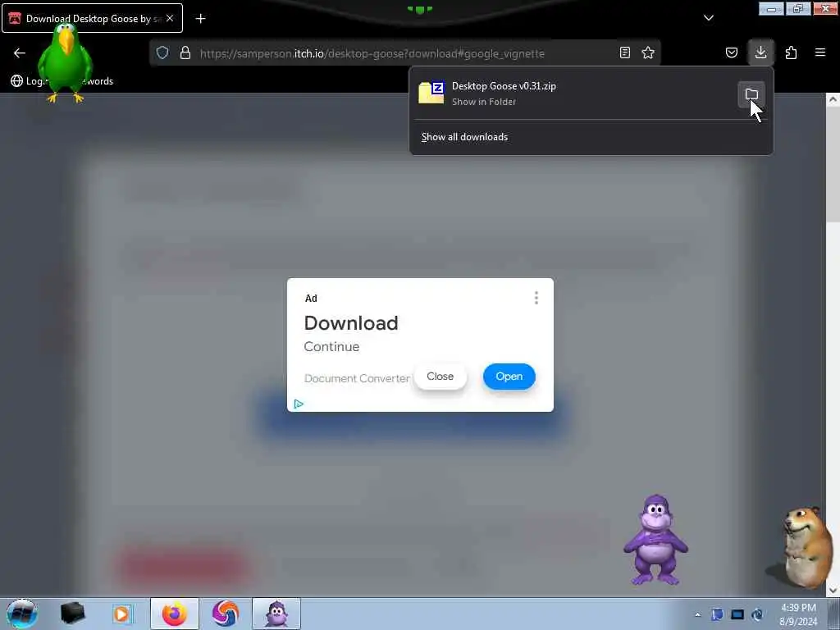Click Show all downloads
840x630 pixels.
pyautogui.click(x=464, y=137)
